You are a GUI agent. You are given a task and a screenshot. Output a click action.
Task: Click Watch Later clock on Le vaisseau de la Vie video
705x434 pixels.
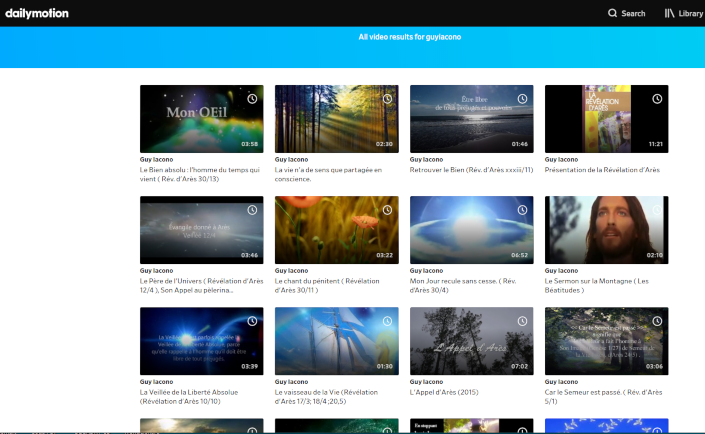pyautogui.click(x=387, y=321)
